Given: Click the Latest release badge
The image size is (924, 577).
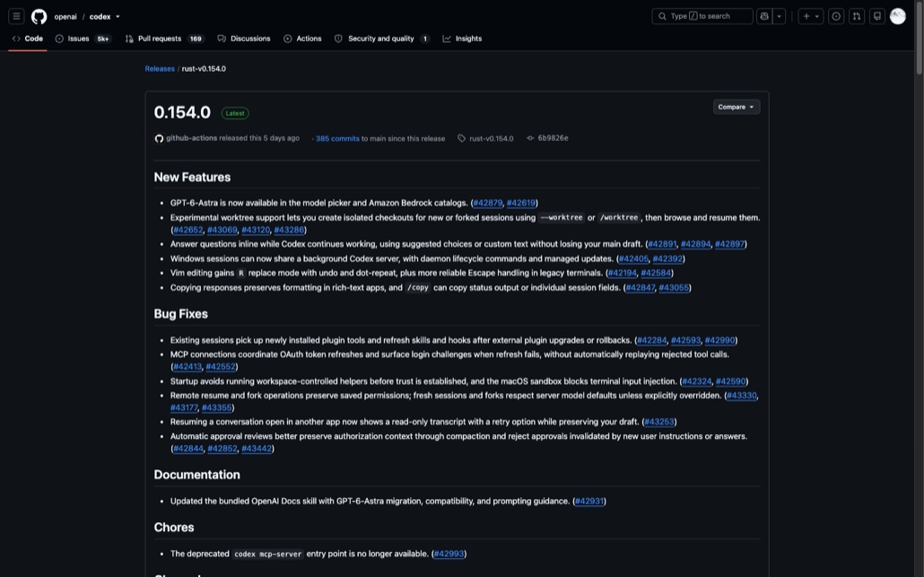Looking at the screenshot, I should (x=235, y=113).
